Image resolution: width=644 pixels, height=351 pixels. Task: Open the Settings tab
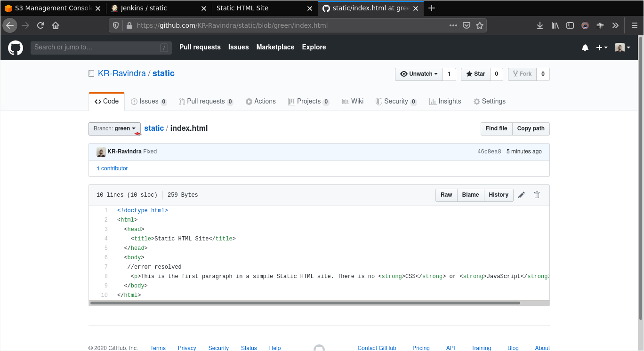point(489,101)
